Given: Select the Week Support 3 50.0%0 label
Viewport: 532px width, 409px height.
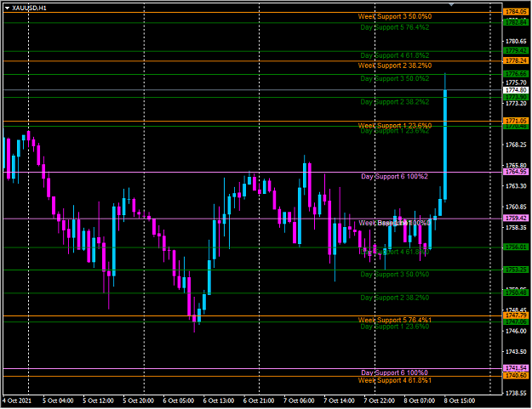Looking at the screenshot, I should [x=395, y=16].
